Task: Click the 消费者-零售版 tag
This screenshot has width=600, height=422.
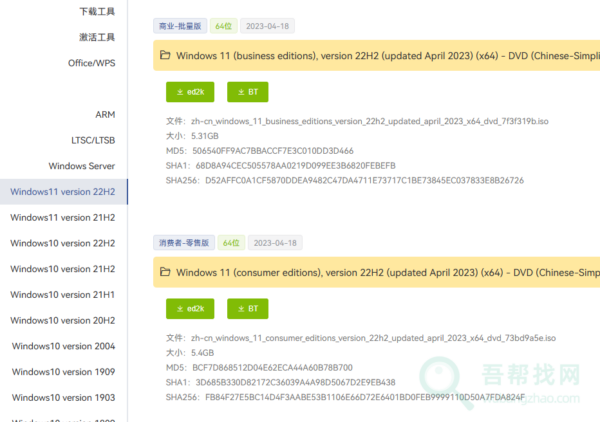Action: coord(182,243)
